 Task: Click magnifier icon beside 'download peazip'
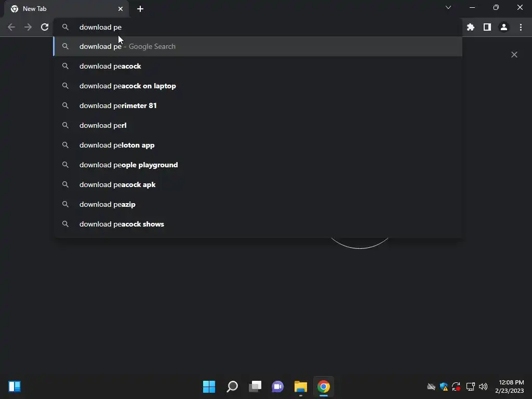click(65, 204)
